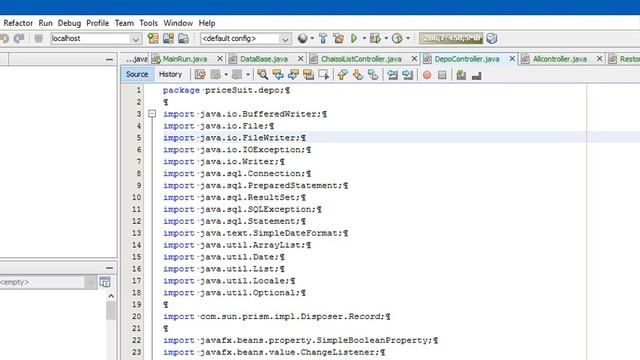
Task: Open the browser globe dropdown arrow
Action: (312, 38)
